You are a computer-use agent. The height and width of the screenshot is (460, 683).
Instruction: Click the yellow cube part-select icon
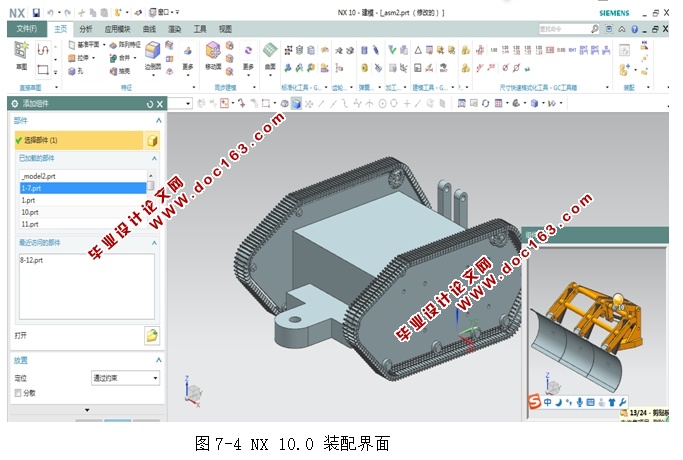pos(152,141)
